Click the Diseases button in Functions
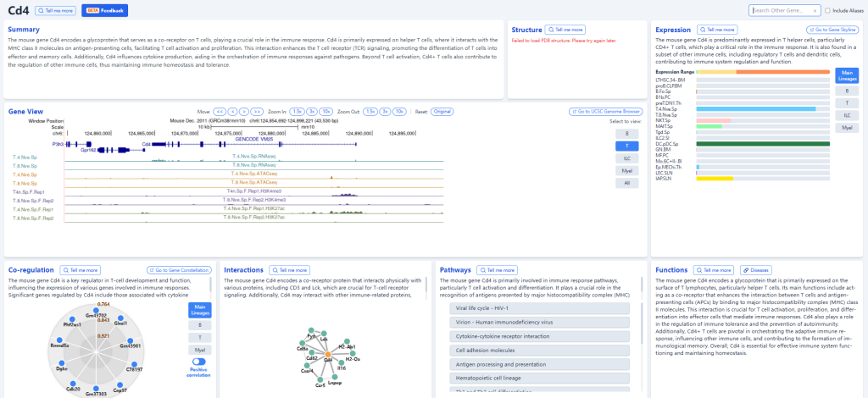 [755, 270]
